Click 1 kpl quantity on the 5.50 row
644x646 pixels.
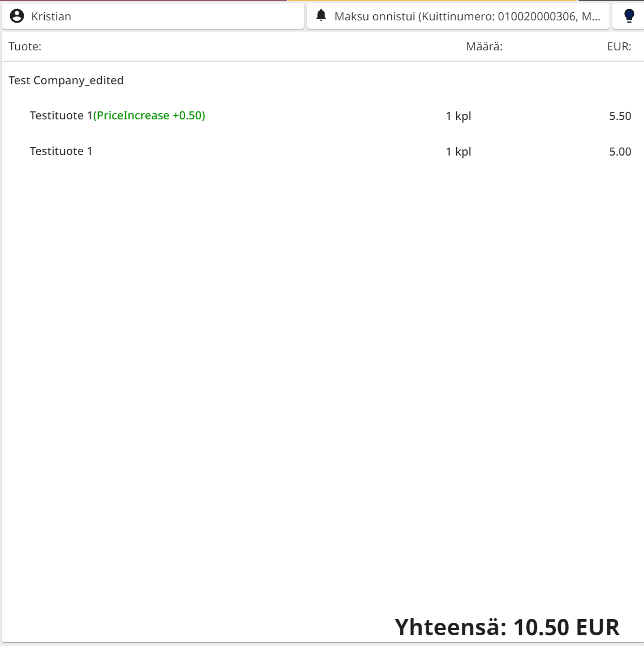(459, 117)
